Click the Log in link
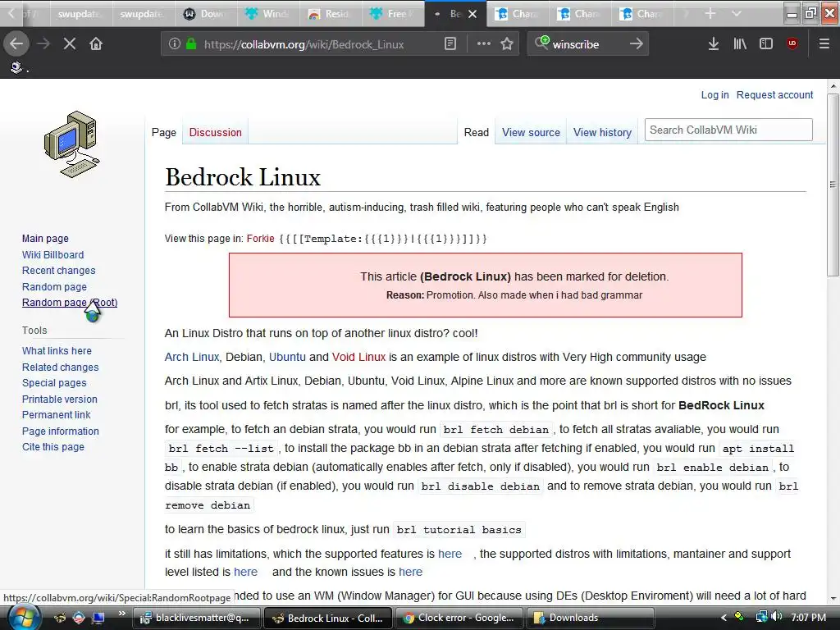Viewport: 840px width, 630px height. (x=714, y=95)
